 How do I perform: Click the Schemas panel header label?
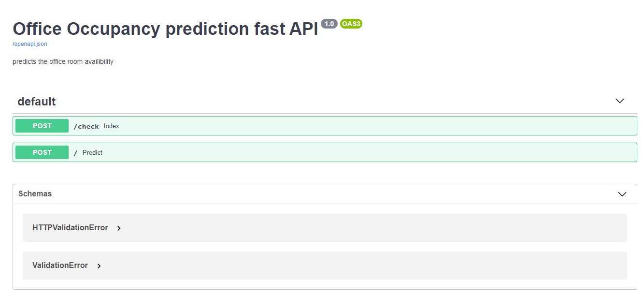pyautogui.click(x=35, y=193)
